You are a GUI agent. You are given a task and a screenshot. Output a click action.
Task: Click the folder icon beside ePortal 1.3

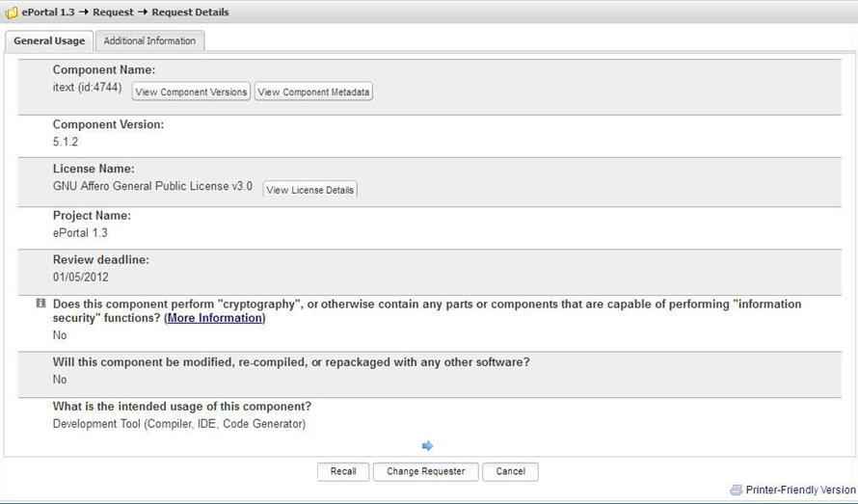[x=12, y=13]
